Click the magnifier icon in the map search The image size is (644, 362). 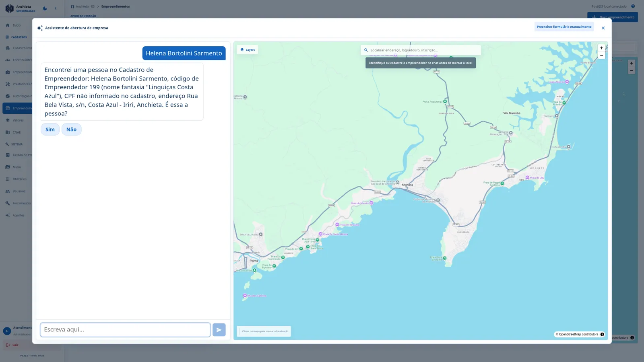click(366, 50)
